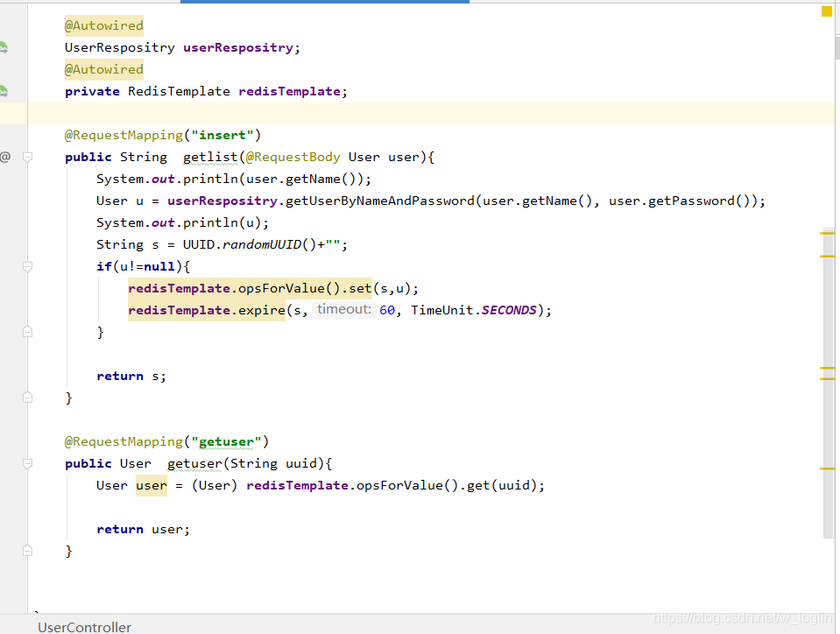Viewport: 840px width, 634px height.
Task: Click fold end marker closing getuser method
Action: pyautogui.click(x=28, y=551)
